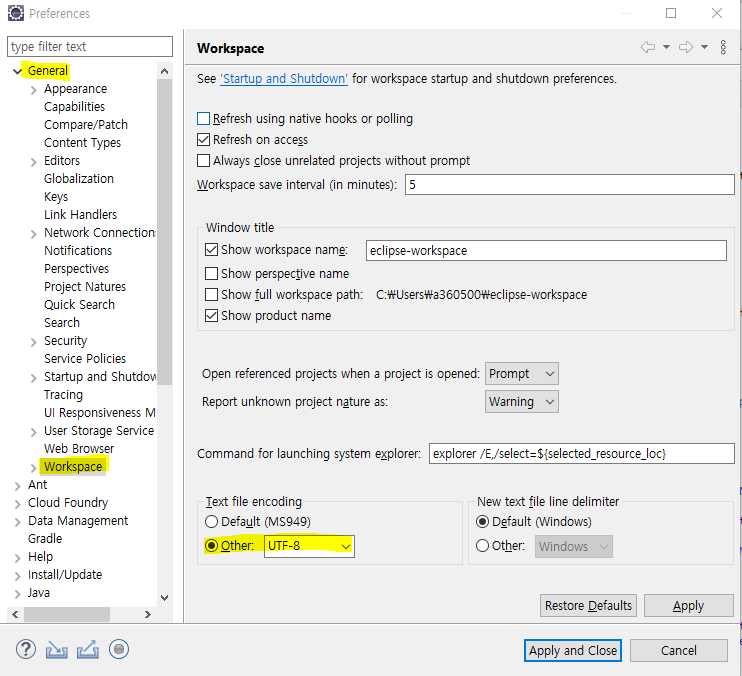Enable Refresh using native hooks or polling
Viewport: 742px width, 676px height.
[203, 118]
